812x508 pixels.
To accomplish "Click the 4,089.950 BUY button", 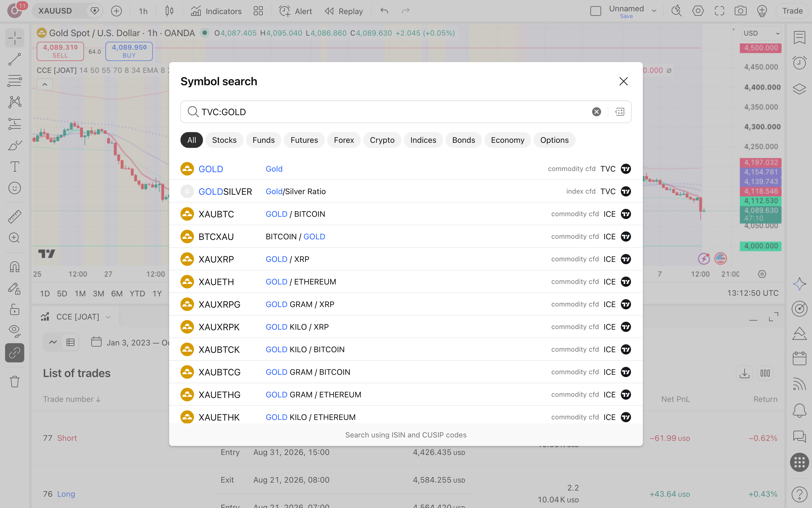I will [129, 51].
